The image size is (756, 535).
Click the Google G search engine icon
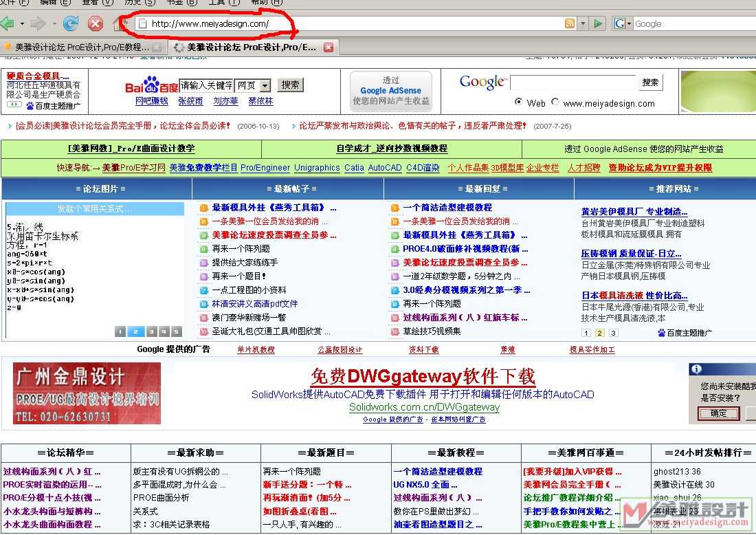[x=619, y=23]
